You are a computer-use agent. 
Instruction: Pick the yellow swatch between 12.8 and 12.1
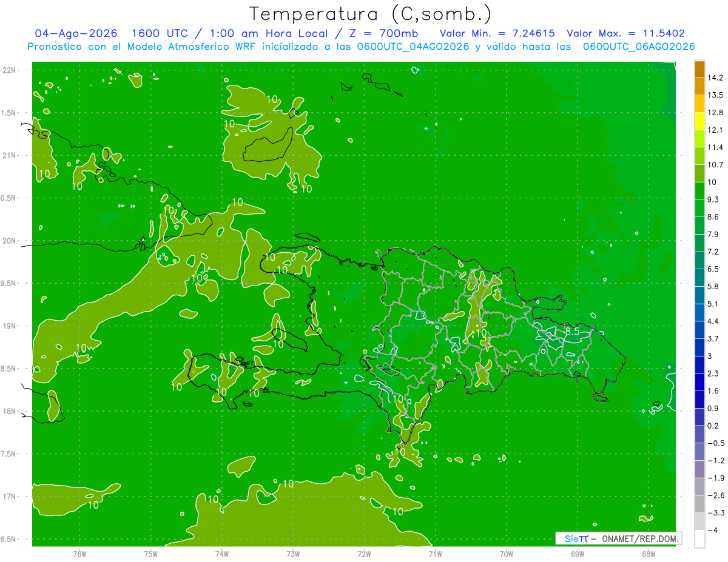[x=699, y=121]
